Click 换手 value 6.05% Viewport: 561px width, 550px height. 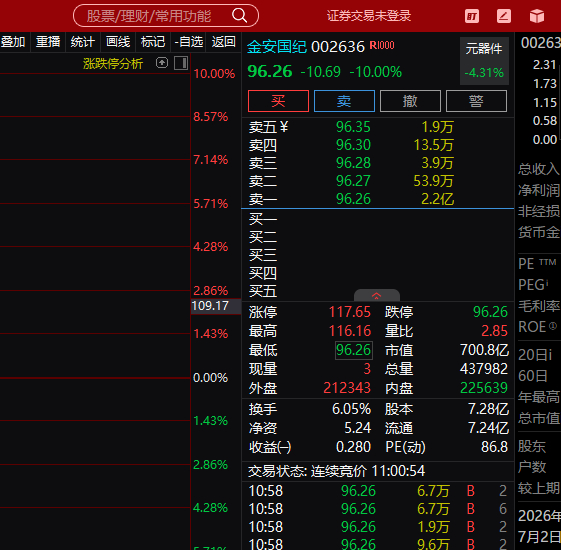pyautogui.click(x=351, y=409)
